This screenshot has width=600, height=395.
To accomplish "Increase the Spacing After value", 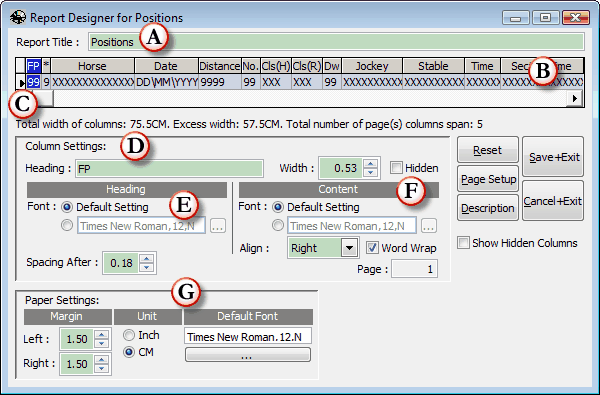I will pos(147,258).
